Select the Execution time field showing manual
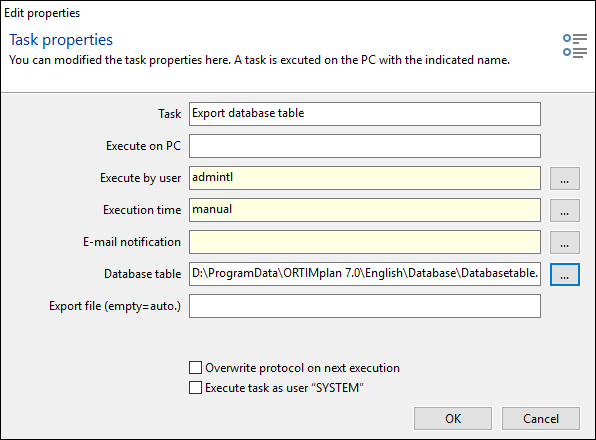The image size is (596, 440). coord(365,210)
